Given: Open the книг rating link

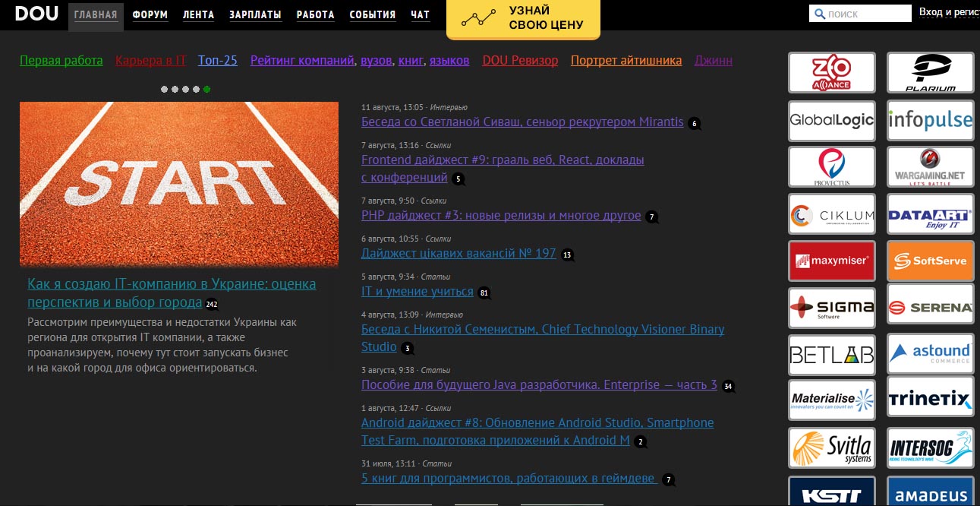Looking at the screenshot, I should (411, 61).
